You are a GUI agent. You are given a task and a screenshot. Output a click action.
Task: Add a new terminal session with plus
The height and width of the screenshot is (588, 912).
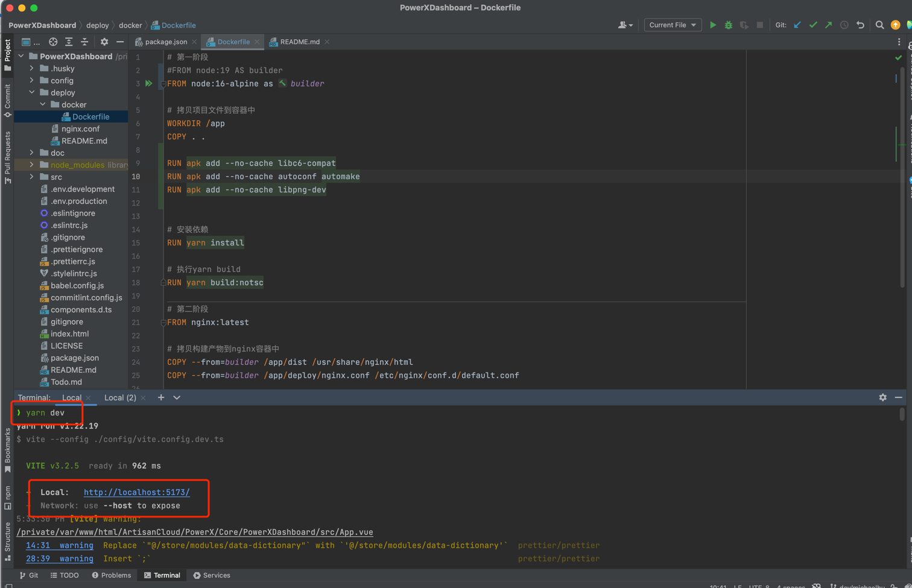pyautogui.click(x=161, y=397)
